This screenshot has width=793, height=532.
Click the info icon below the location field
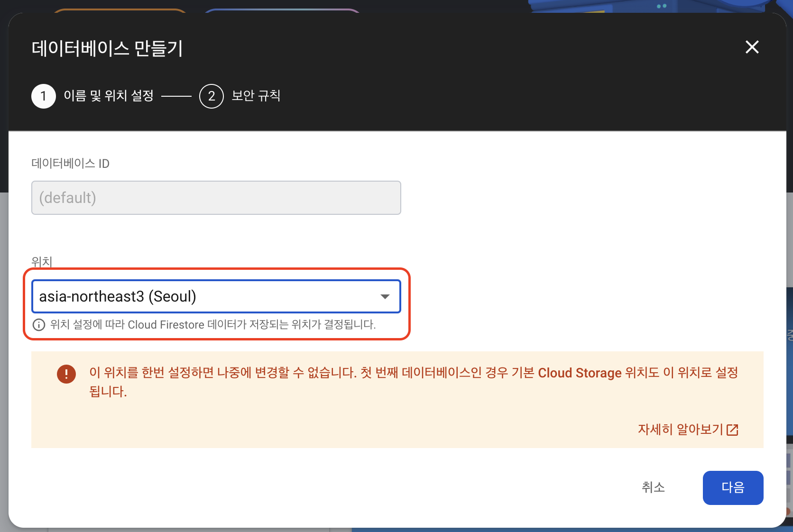(x=38, y=325)
